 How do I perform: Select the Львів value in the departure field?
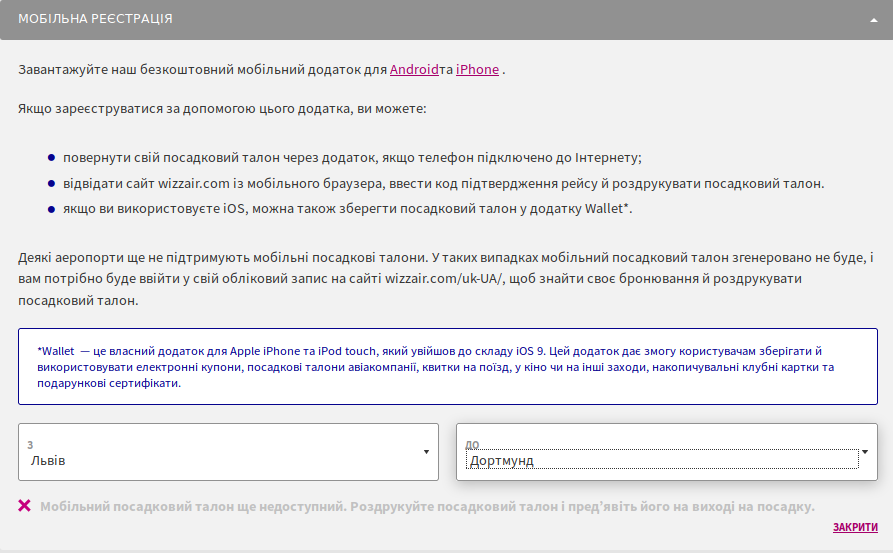48,461
